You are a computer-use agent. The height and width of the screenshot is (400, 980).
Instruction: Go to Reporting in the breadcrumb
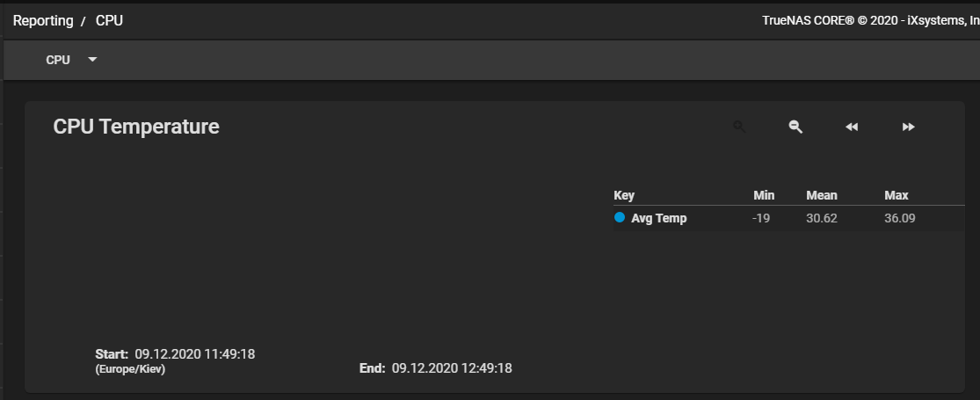click(x=43, y=20)
